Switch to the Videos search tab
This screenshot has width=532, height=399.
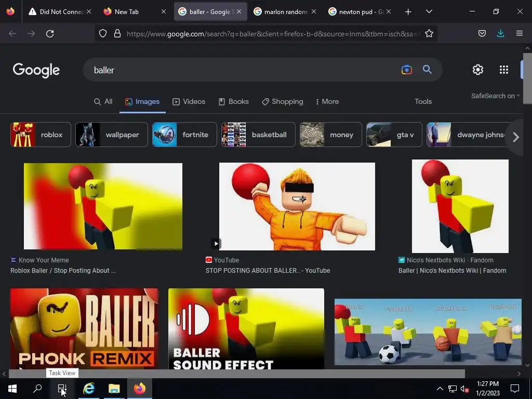pyautogui.click(x=189, y=101)
